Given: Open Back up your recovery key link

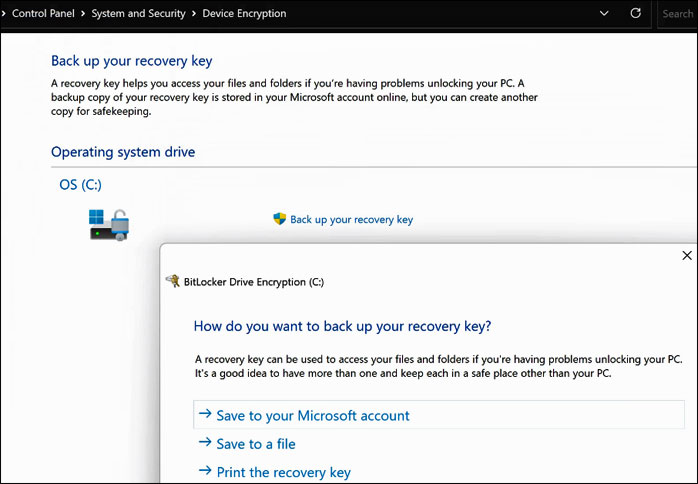Looking at the screenshot, I should pos(352,220).
